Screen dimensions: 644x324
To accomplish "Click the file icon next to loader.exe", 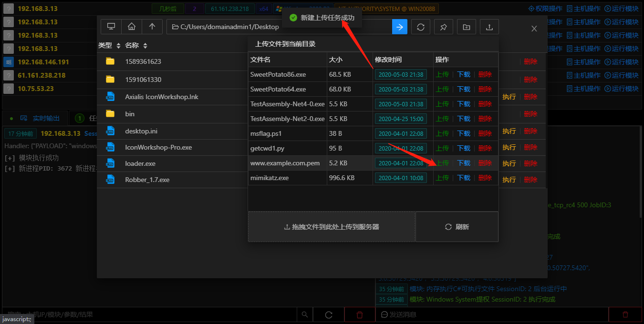I will pos(110,163).
